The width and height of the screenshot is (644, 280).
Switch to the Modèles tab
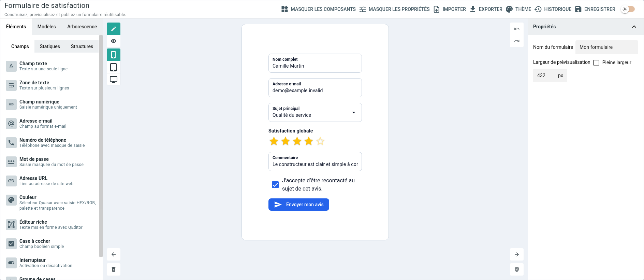[47, 27]
